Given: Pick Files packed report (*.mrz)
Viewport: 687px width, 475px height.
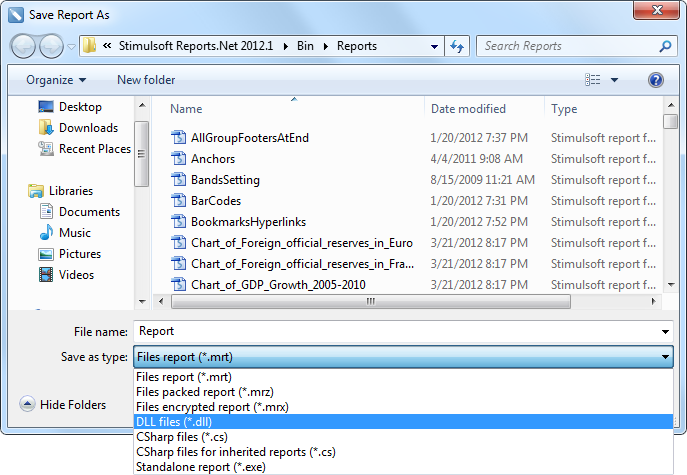Looking at the screenshot, I should tap(204, 393).
